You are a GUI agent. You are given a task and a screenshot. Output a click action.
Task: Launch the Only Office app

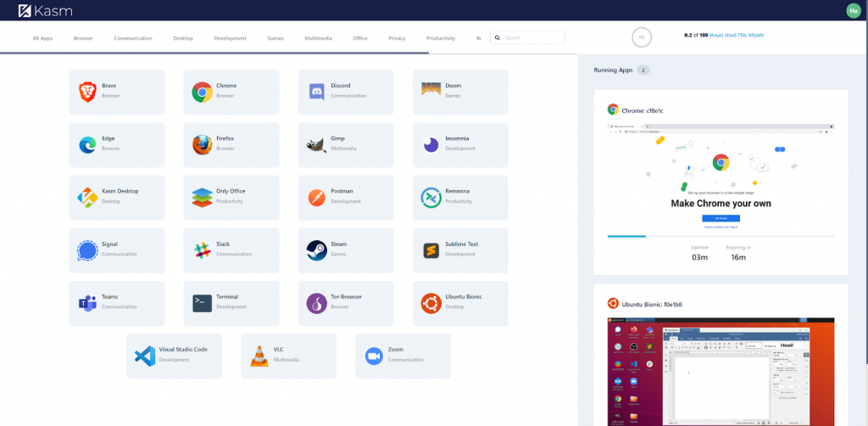231,198
